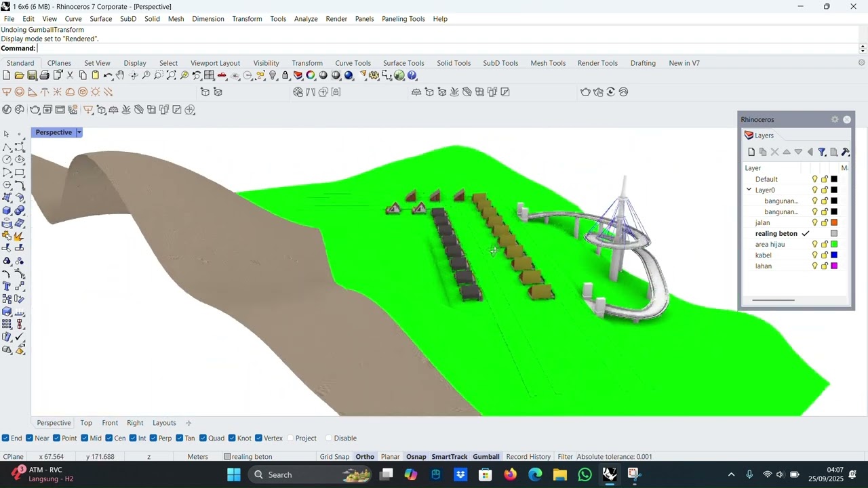The width and height of the screenshot is (868, 488).
Task: Click the blue Help question mark icon
Action: pyautogui.click(x=412, y=75)
